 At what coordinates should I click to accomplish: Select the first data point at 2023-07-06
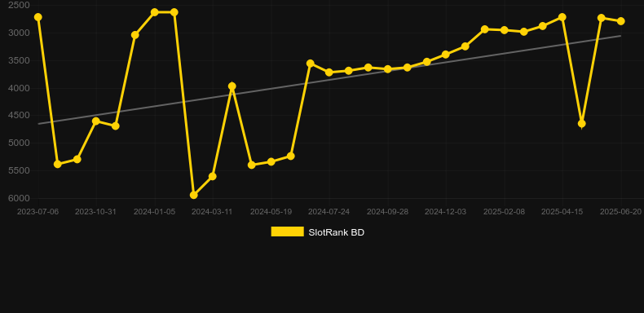pos(38,17)
